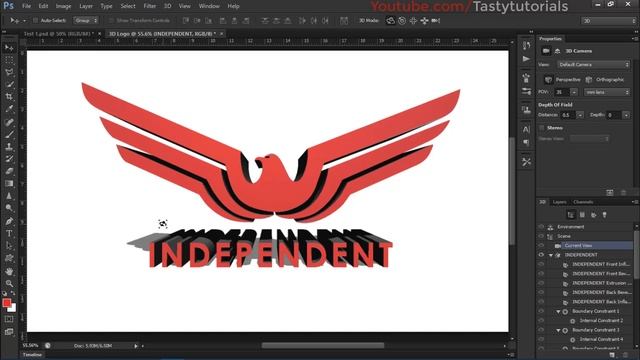The height and width of the screenshot is (360, 640).
Task: Select the Eraser tool
Action: tap(9, 171)
